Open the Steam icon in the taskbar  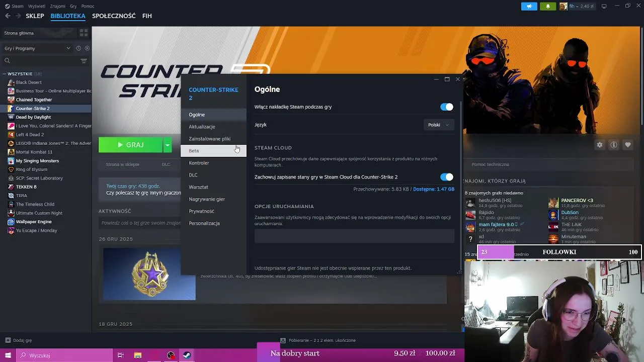186,355
